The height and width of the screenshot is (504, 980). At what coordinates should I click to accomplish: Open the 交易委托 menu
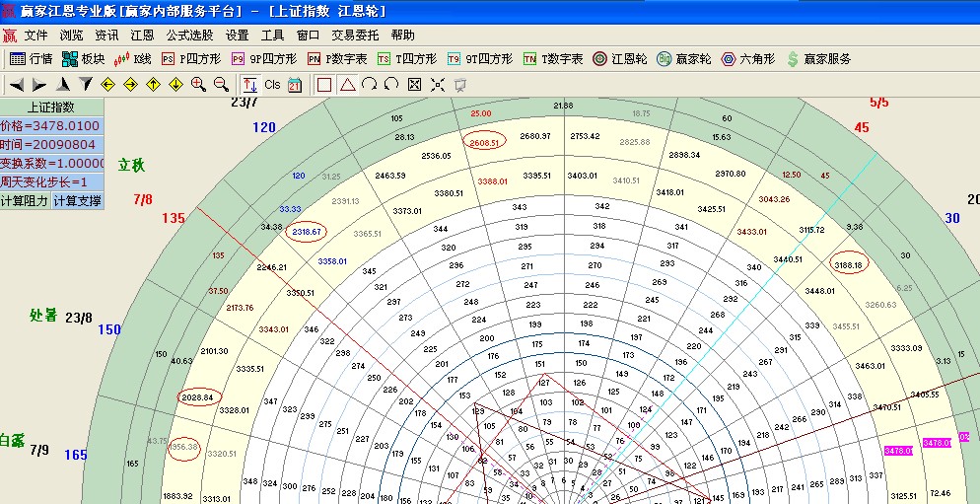[x=355, y=35]
